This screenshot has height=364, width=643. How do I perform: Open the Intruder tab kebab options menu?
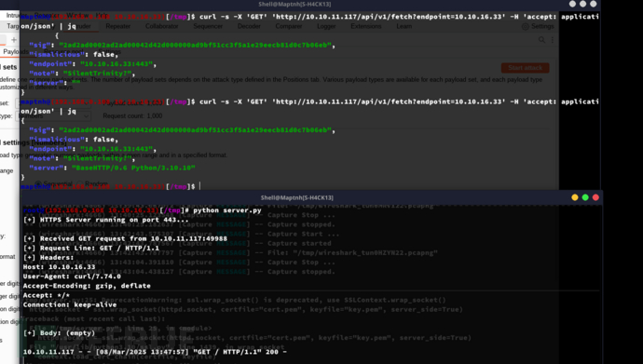click(x=553, y=40)
